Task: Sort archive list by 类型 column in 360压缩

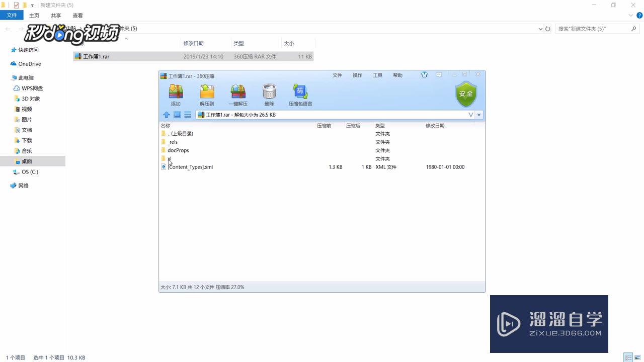Action: tap(380, 126)
